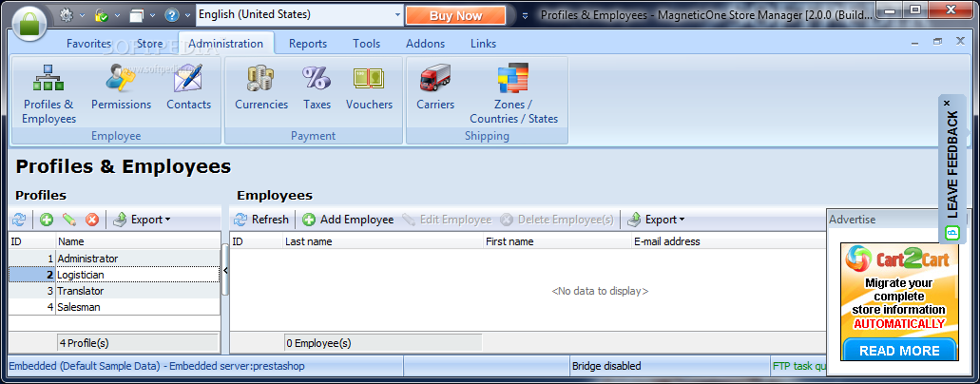Viewport: 980px width, 384px height.
Task: Switch to the Tools tab
Action: (366, 44)
